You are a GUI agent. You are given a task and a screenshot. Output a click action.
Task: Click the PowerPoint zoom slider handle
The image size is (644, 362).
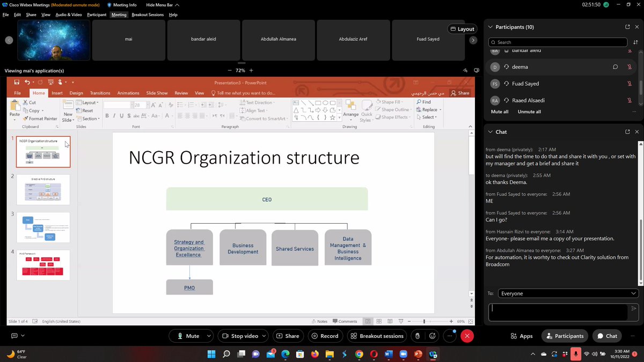424,321
